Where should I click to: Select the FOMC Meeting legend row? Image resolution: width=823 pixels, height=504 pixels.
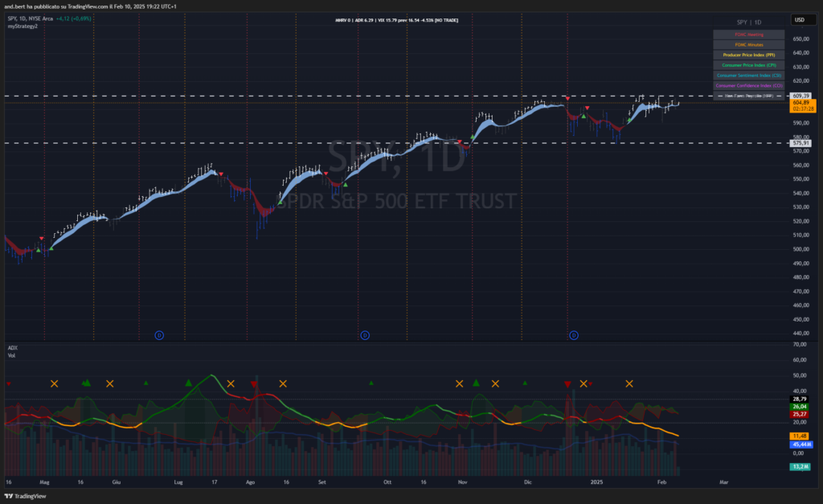(x=748, y=35)
